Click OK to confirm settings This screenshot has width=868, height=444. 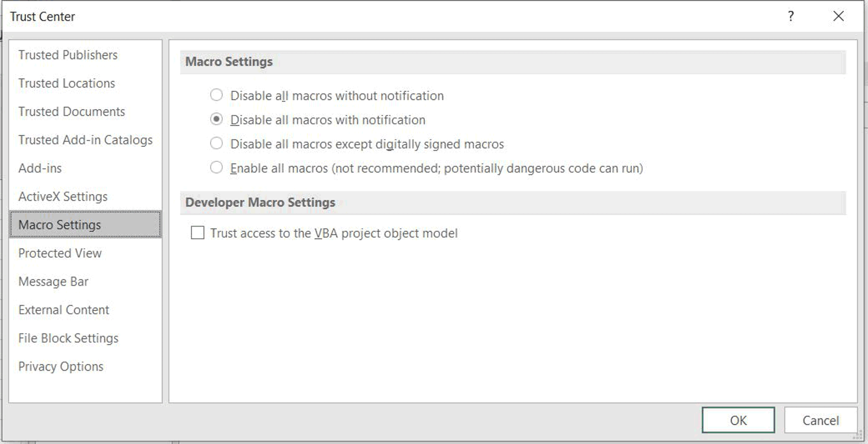point(738,420)
